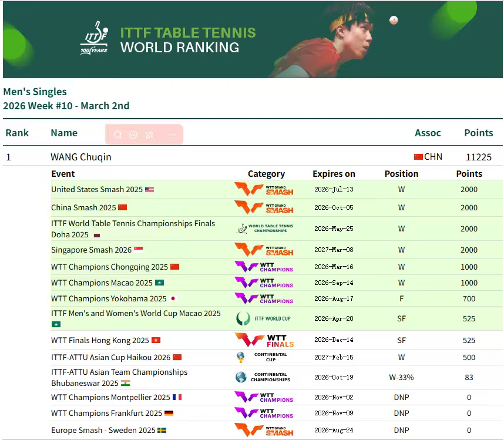Select event WTT Champions Macao 2025
This screenshot has width=504, height=440.
point(102,283)
